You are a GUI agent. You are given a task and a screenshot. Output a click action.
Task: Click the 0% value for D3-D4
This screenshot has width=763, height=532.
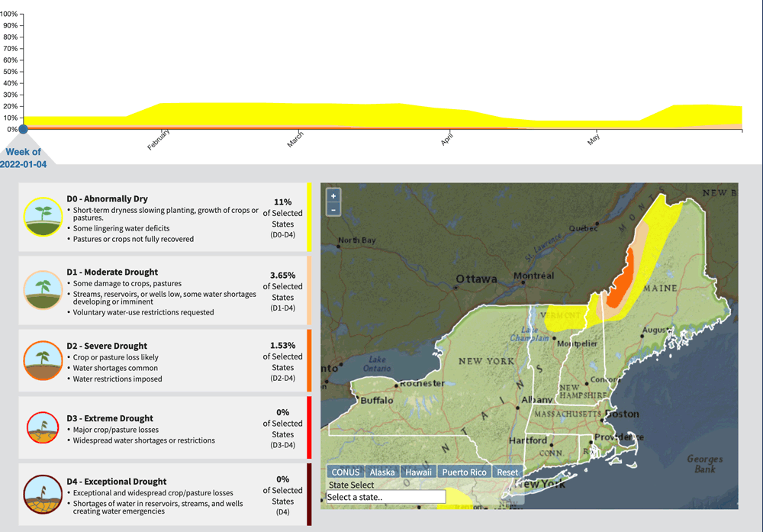click(x=283, y=412)
